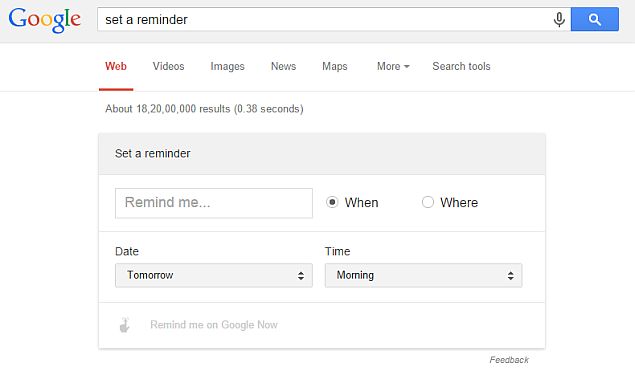The height and width of the screenshot is (371, 635).
Task: Select the Web tab
Action: [x=116, y=66]
